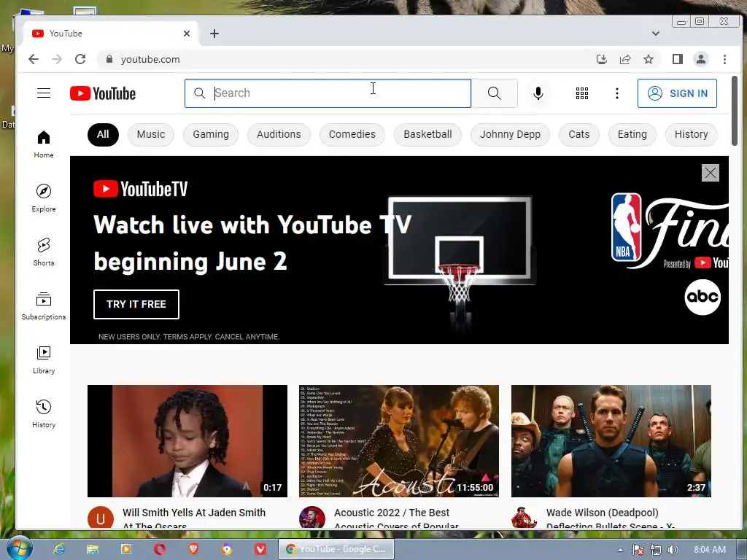Image resolution: width=747 pixels, height=560 pixels.
Task: Bookmark this page with star icon
Action: (x=649, y=59)
